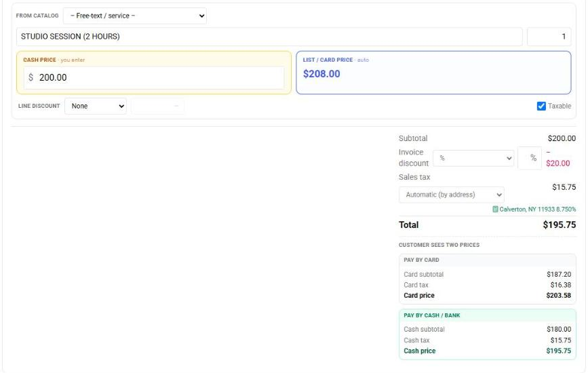This screenshot has height=373, width=588.
Task: Open the invoice discount type dropdown
Action: [x=473, y=158]
